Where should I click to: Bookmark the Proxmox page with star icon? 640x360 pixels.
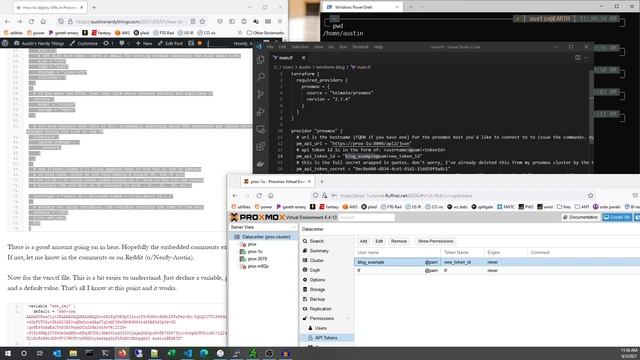point(590,196)
